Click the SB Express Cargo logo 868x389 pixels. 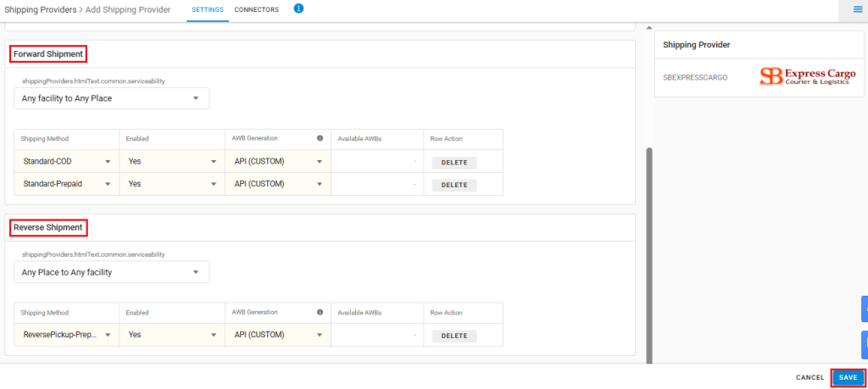(807, 77)
